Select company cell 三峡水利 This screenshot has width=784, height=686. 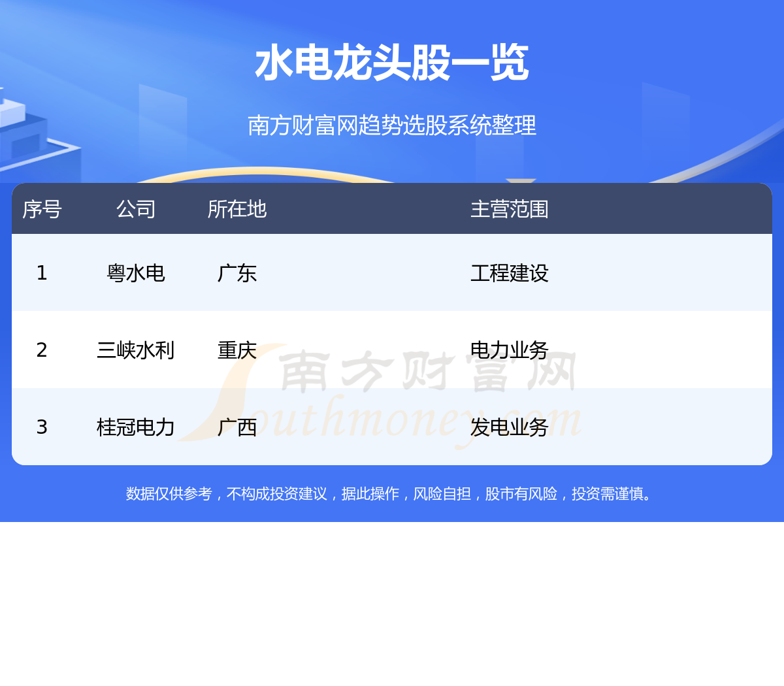click(136, 350)
